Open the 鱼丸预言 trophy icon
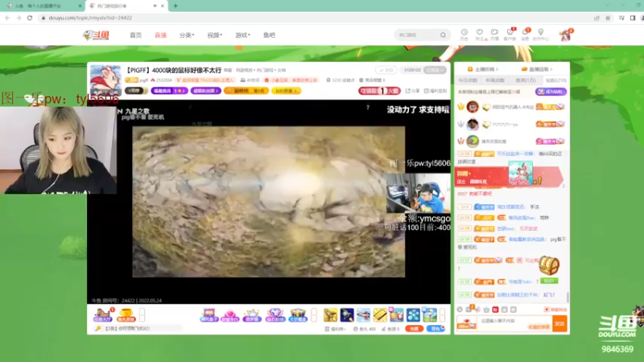The image size is (644, 362). tap(126, 315)
